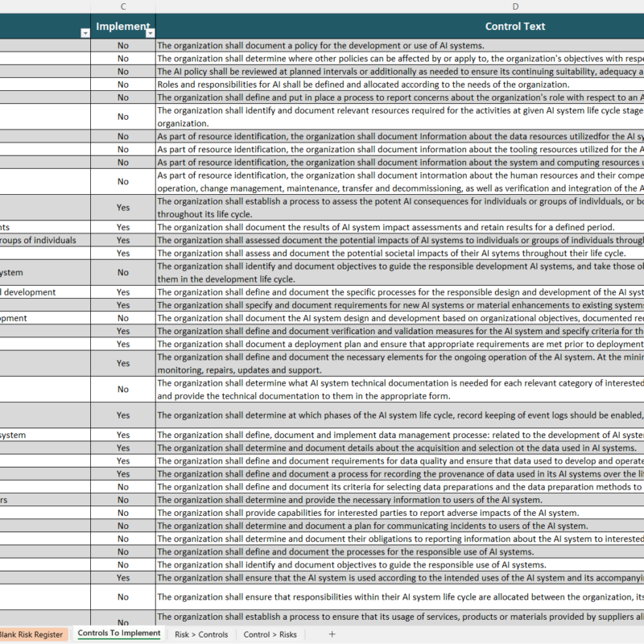Click the Control Text header cell
Viewport: 644px width, 644px height.
tap(515, 27)
